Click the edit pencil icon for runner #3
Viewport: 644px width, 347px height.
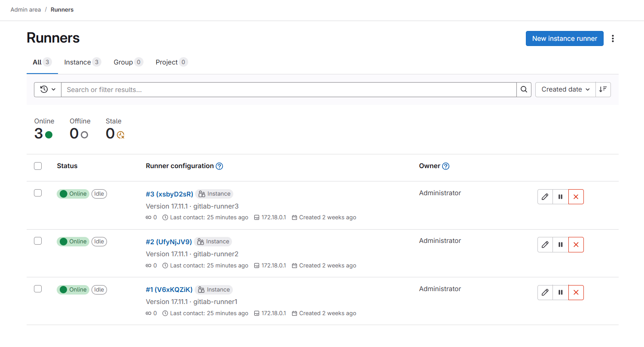(x=545, y=197)
